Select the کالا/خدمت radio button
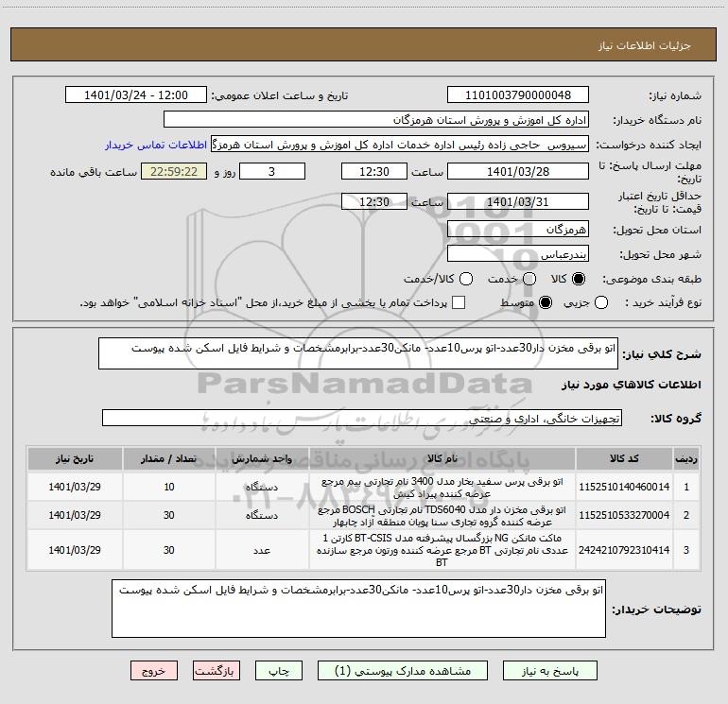728x704 pixels. pyautogui.click(x=466, y=279)
